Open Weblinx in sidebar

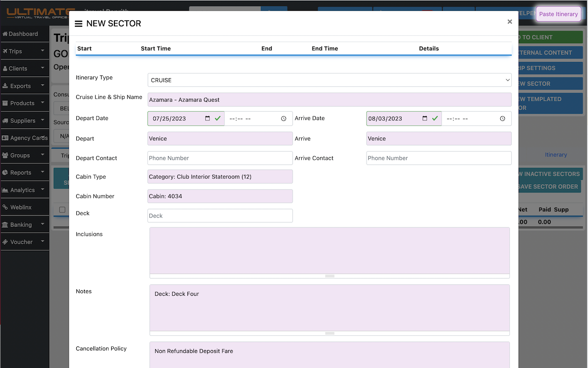[x=25, y=207]
